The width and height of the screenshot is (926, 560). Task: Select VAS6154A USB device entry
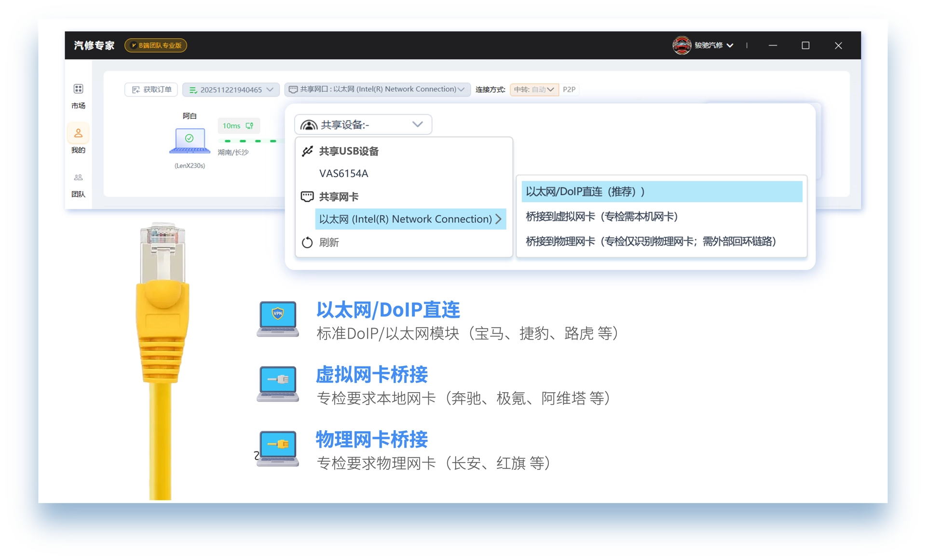tap(343, 174)
